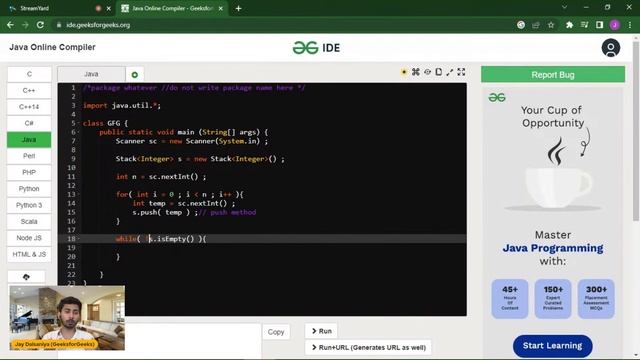Image resolution: width=640 pixels, height=360 pixels.
Task: Close the StreamYard tab
Action: pyautogui.click(x=109, y=8)
